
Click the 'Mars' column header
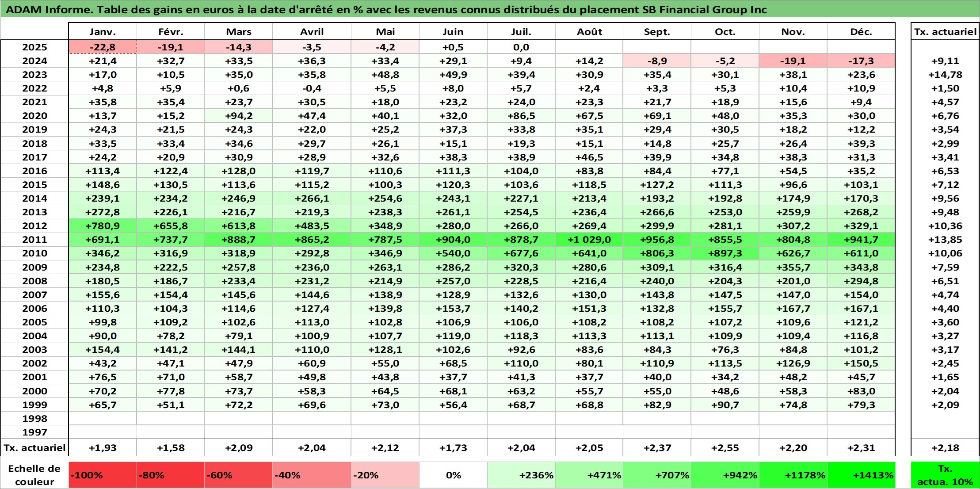click(x=239, y=31)
